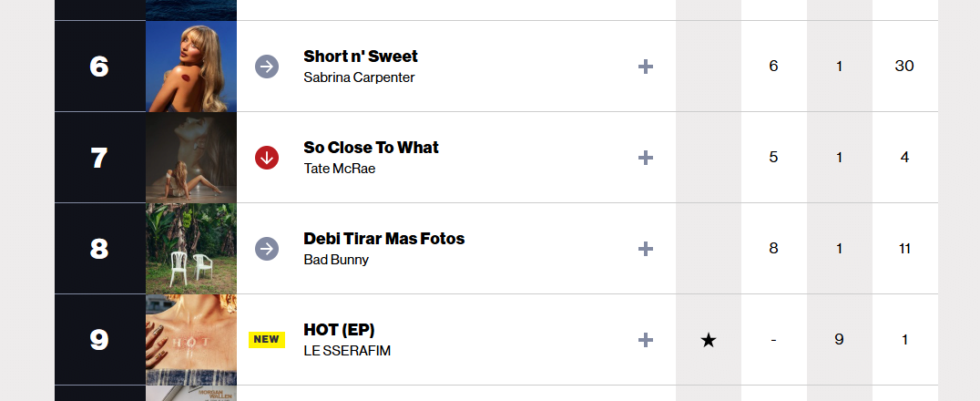Click steady arrow icon beside Short n' Sweet
Viewport: 980px width, 401px height.
coord(267,67)
